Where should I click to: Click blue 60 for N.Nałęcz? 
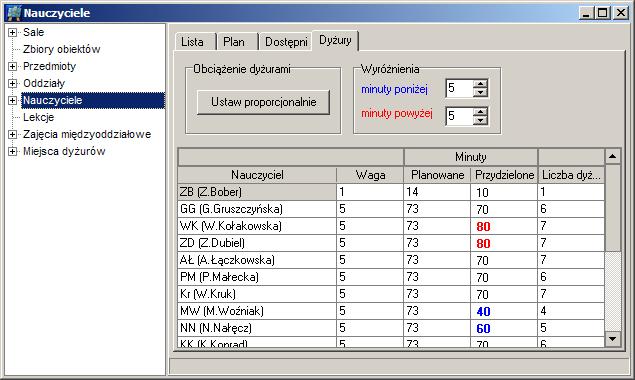pyautogui.click(x=504, y=328)
